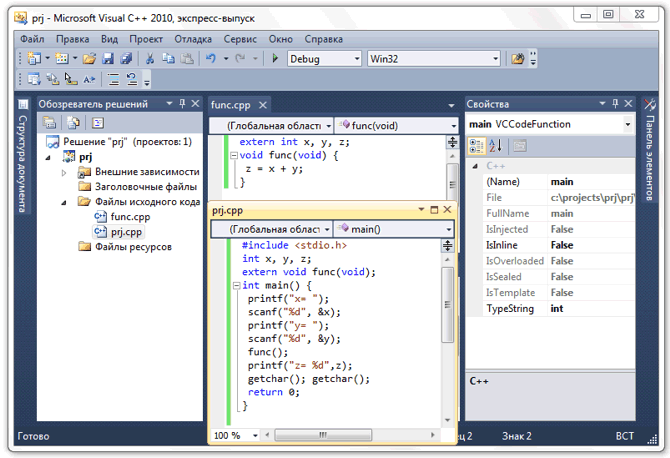Screen dimensions: 670x458
Task: Open Add New Item dropdown arrow
Action: click(x=74, y=58)
